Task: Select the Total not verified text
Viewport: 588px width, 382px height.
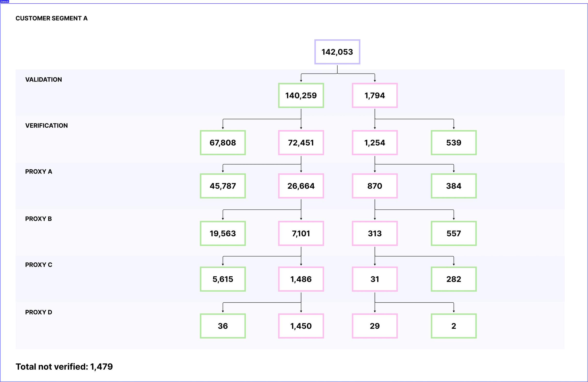Action: (x=64, y=366)
